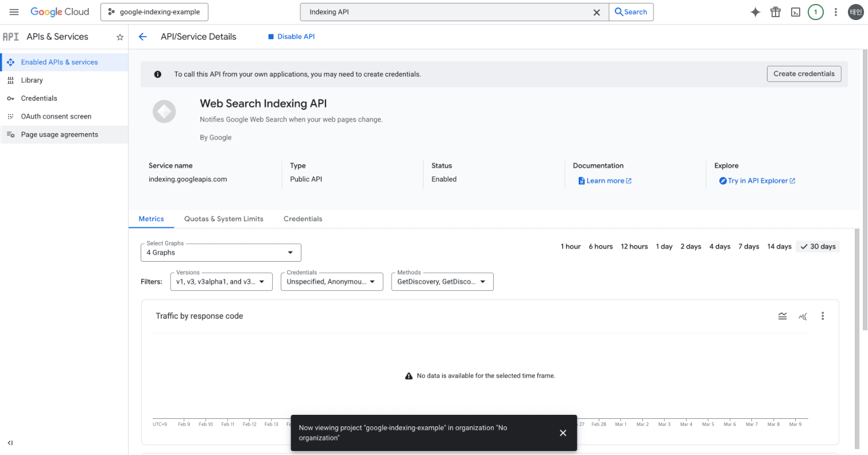The width and height of the screenshot is (868, 455).
Task: Select the 14 days time range
Action: pos(780,247)
